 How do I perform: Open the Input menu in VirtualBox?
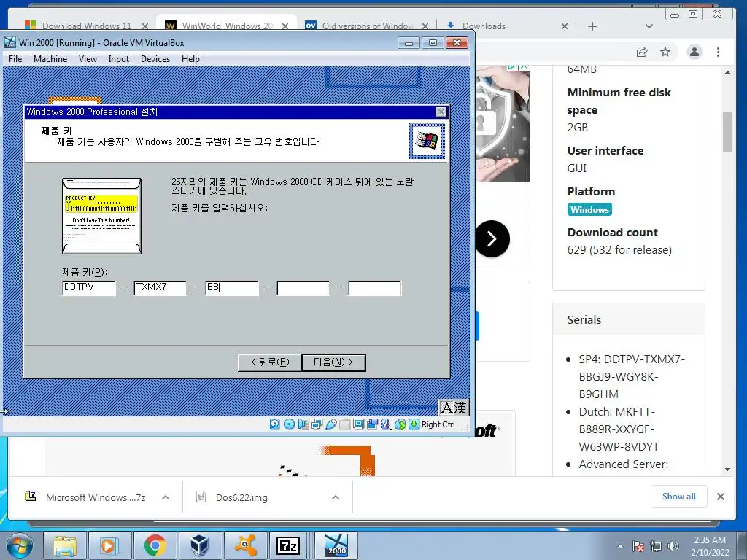tap(118, 59)
